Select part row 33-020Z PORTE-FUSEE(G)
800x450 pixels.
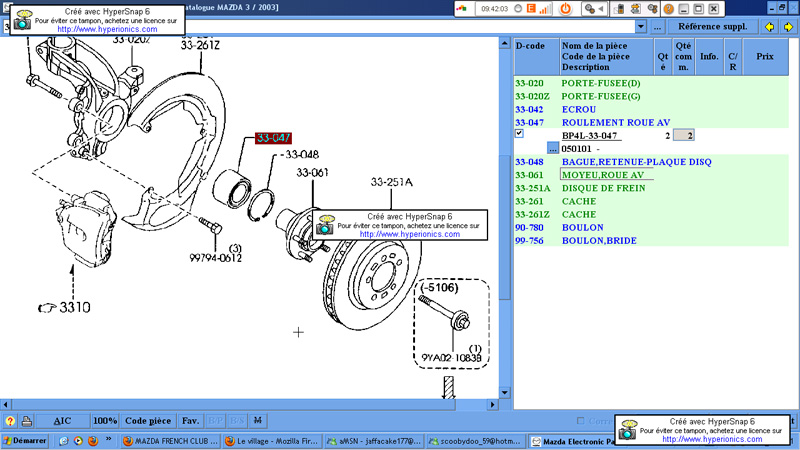[651, 96]
